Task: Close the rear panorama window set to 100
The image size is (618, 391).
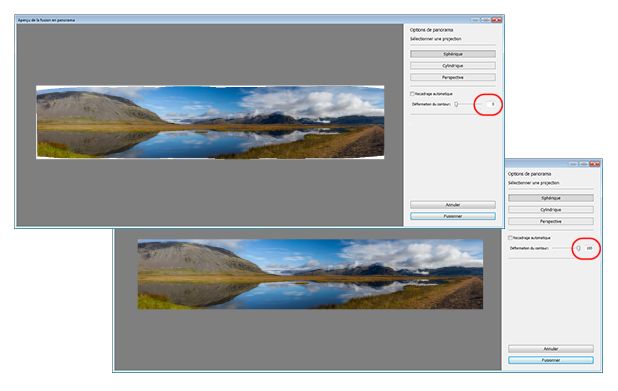Action: [x=595, y=164]
